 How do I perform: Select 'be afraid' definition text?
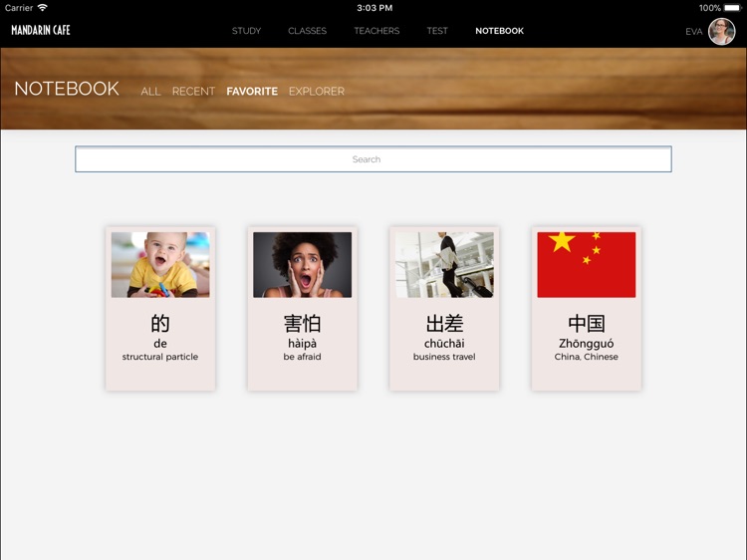click(x=303, y=357)
